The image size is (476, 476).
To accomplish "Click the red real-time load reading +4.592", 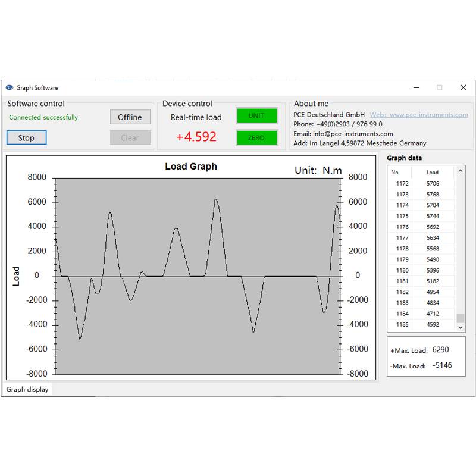I will tap(195, 137).
